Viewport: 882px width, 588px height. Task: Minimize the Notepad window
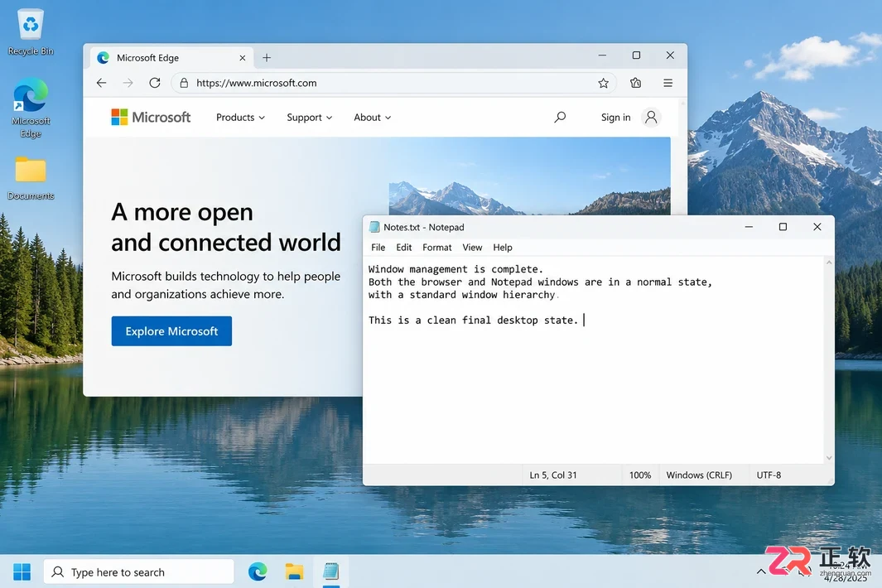749,227
